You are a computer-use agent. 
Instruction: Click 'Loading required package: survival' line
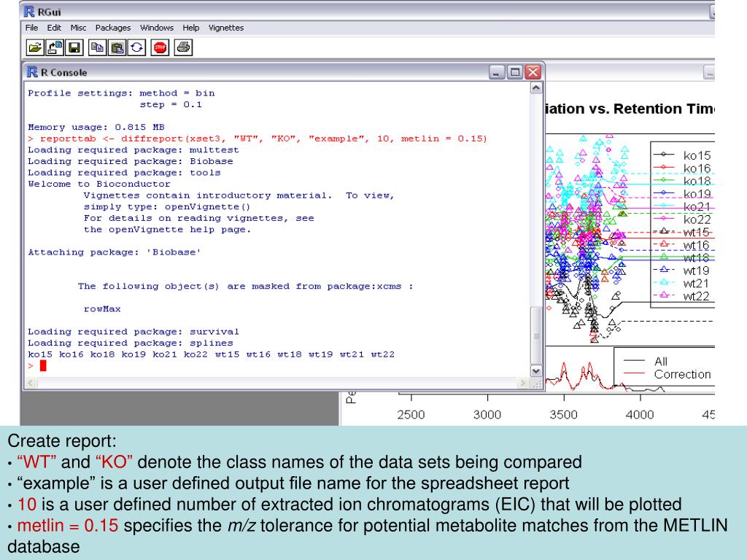[133, 332]
